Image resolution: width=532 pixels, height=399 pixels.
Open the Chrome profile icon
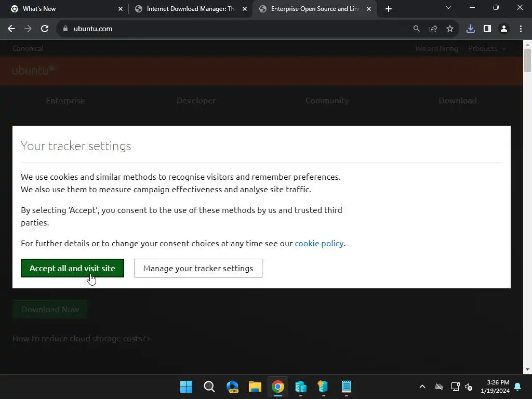tap(504, 29)
